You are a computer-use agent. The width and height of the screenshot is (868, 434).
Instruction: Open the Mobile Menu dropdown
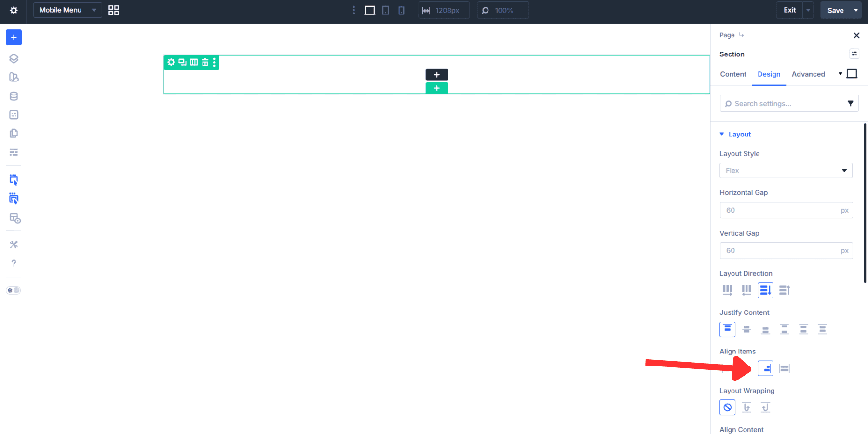click(x=67, y=10)
